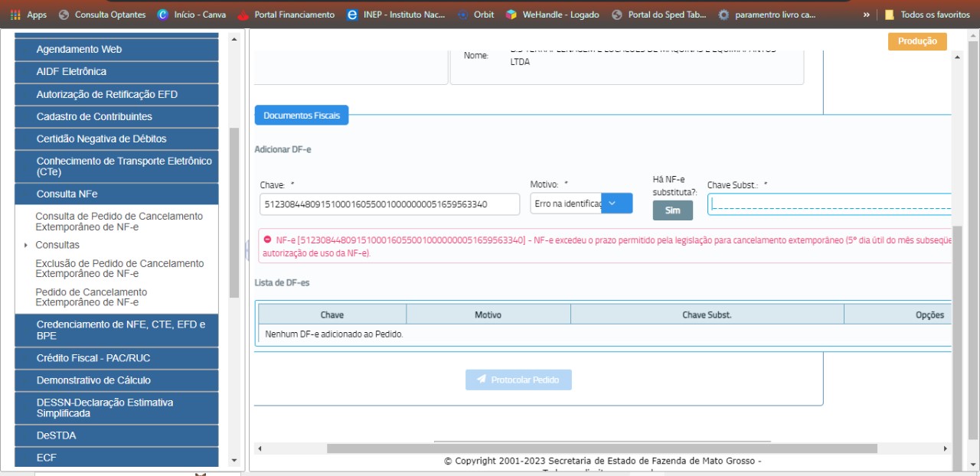Open Pedido de Cancelamento Extemporâneo de NF-e
The width and height of the screenshot is (980, 476).
pyautogui.click(x=91, y=297)
